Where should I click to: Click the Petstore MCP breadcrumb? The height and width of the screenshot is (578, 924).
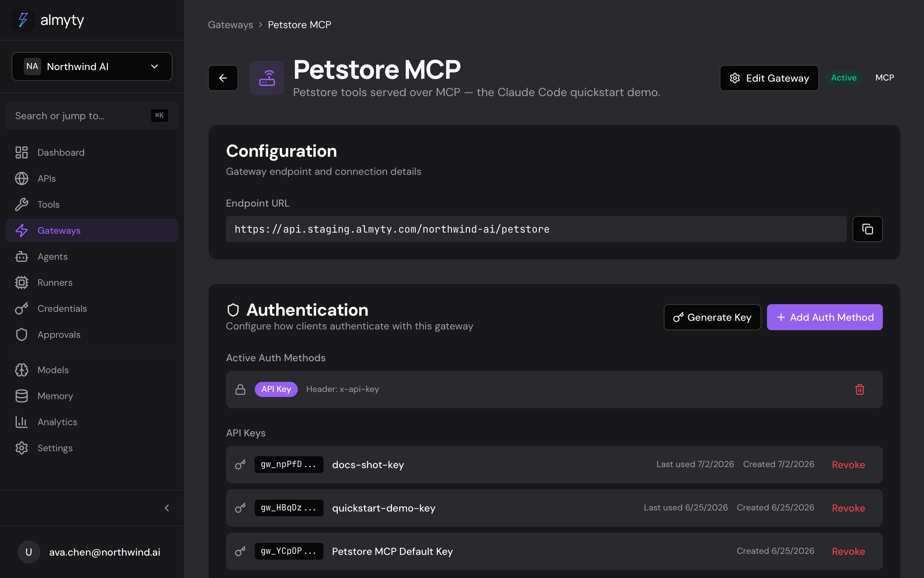point(299,25)
